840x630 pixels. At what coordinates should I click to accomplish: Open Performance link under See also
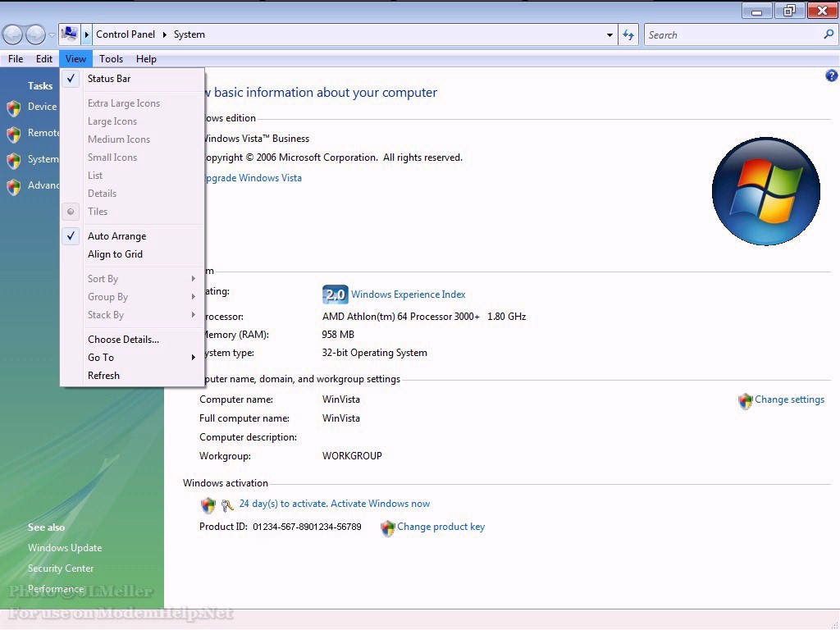tap(56, 589)
